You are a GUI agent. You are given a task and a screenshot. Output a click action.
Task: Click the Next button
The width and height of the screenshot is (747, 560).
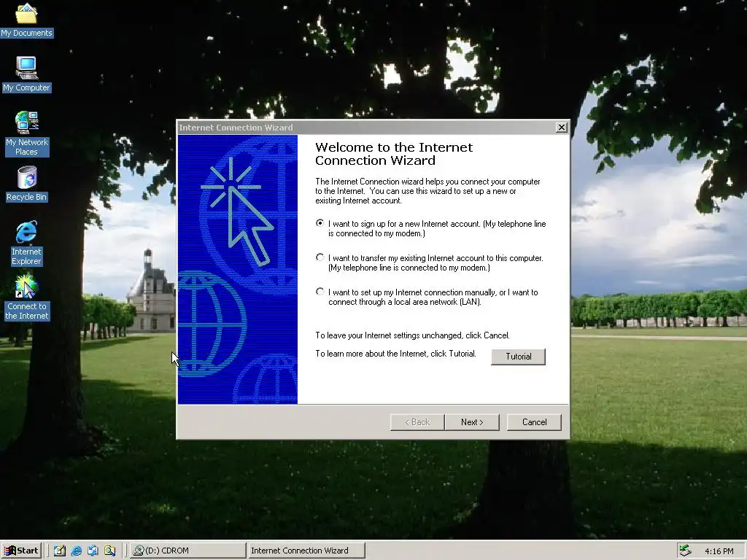472,422
